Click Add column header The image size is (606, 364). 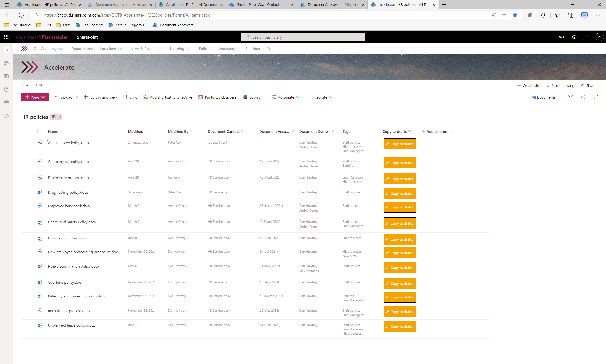click(437, 131)
